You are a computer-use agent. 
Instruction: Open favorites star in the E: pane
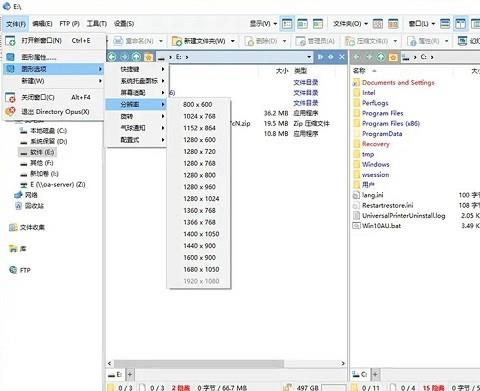[x=148, y=57]
